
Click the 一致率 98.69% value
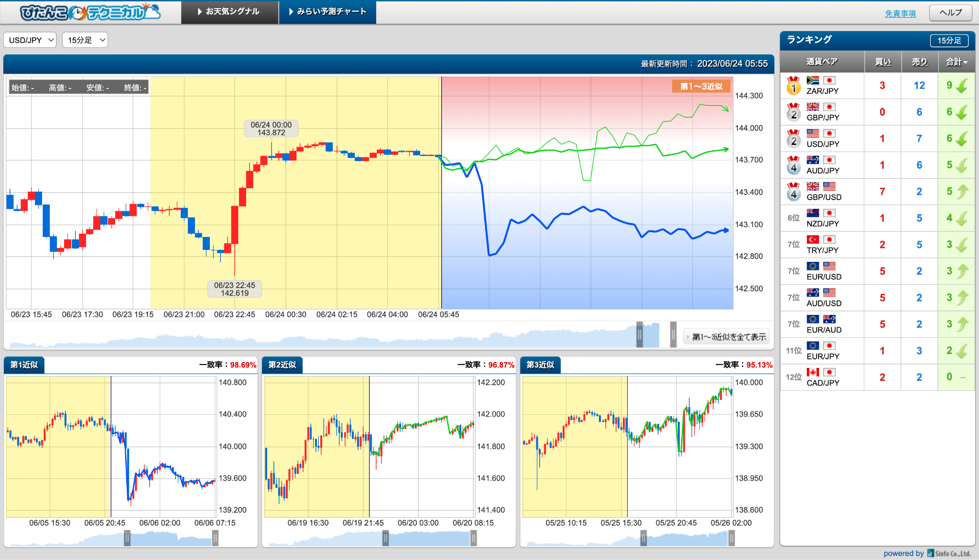pos(243,365)
